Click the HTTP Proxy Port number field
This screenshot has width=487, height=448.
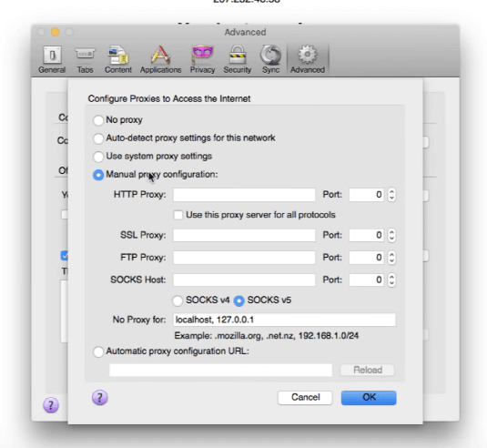pos(367,195)
